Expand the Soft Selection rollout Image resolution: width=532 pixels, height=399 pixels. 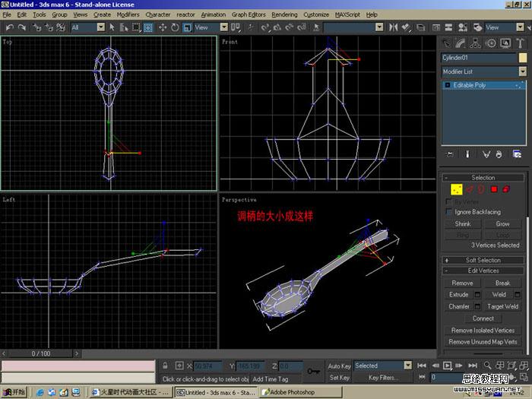[x=483, y=260]
